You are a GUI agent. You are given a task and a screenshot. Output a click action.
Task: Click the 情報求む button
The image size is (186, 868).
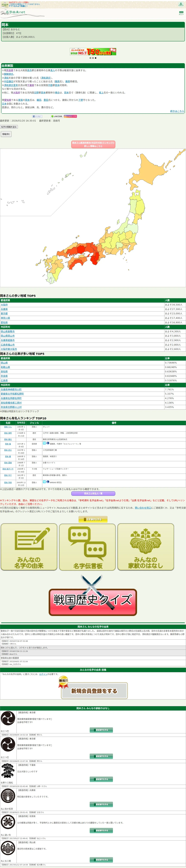pos(6,134)
